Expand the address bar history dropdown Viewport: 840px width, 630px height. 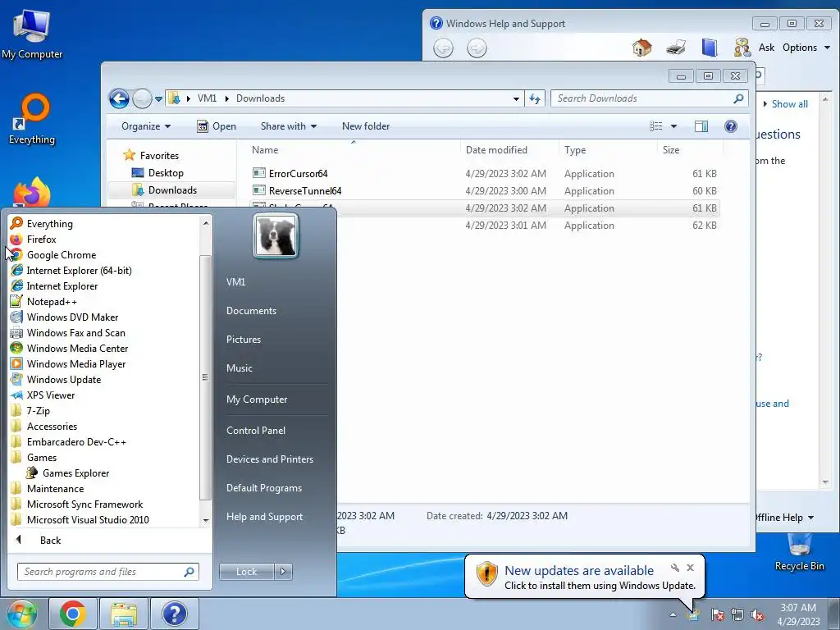point(516,98)
